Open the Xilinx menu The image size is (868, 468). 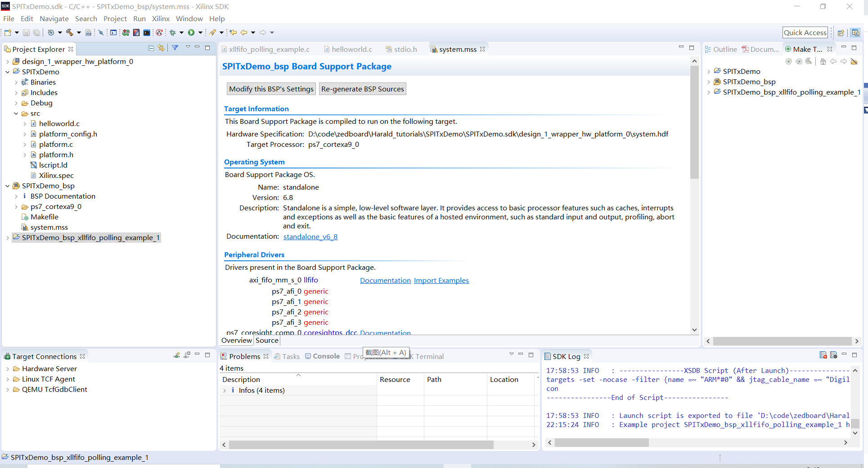161,18
